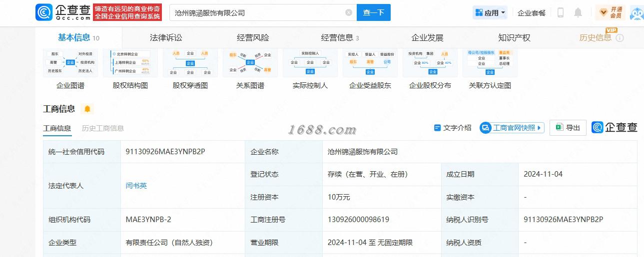
Task: Open mobile phone app icon
Action: coord(561,12)
